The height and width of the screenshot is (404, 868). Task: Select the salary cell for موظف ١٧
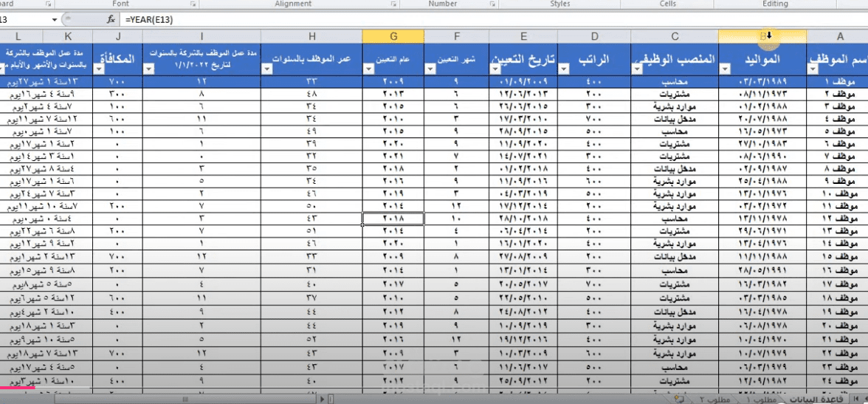594,284
